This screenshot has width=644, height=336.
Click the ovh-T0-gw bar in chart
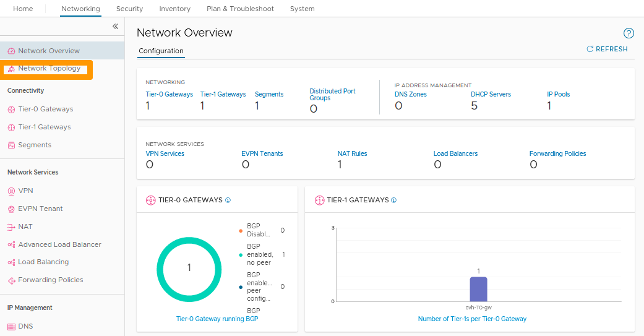[x=478, y=289]
